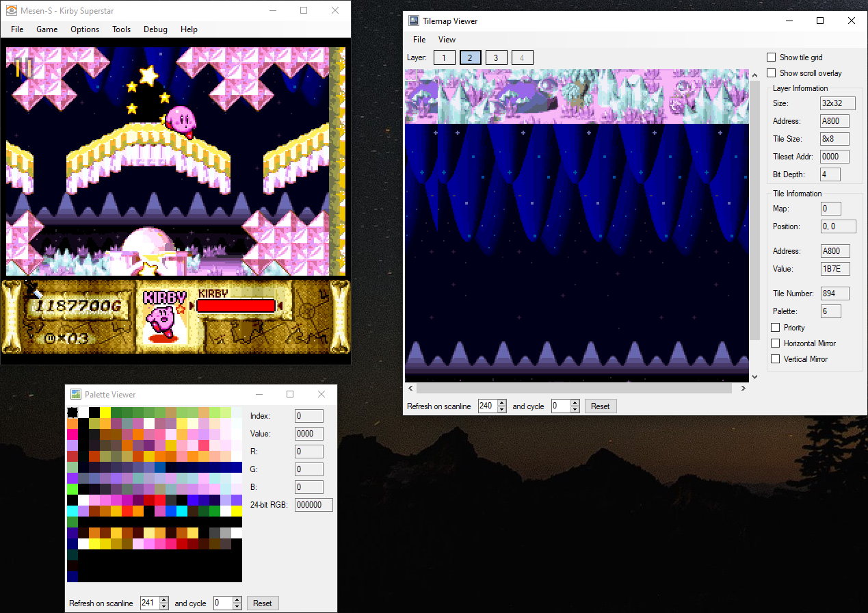Enable the Show scroll overlay checkbox
The image size is (868, 613).
click(x=772, y=73)
